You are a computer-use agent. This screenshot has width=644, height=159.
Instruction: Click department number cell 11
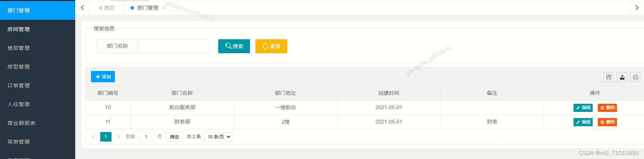108,122
